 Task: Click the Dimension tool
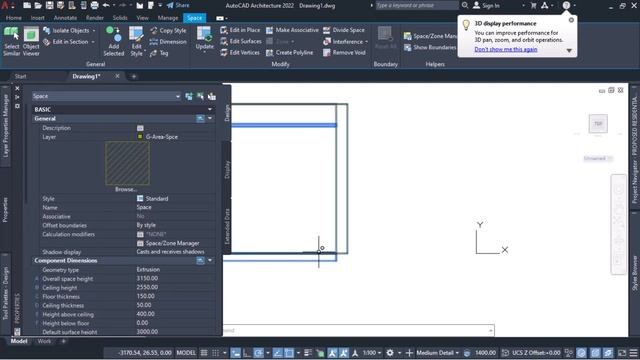168,42
